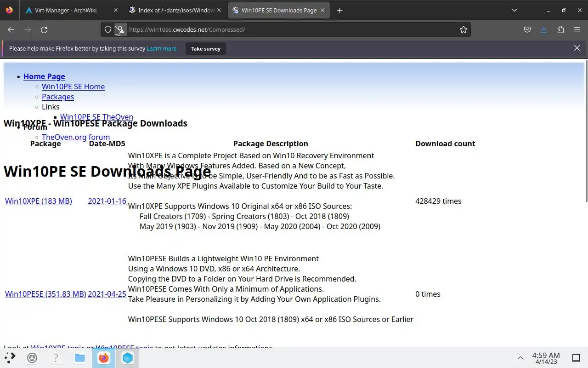The height and width of the screenshot is (368, 588).
Task: Click the 'Date-MD5' column header
Action: pyautogui.click(x=107, y=144)
